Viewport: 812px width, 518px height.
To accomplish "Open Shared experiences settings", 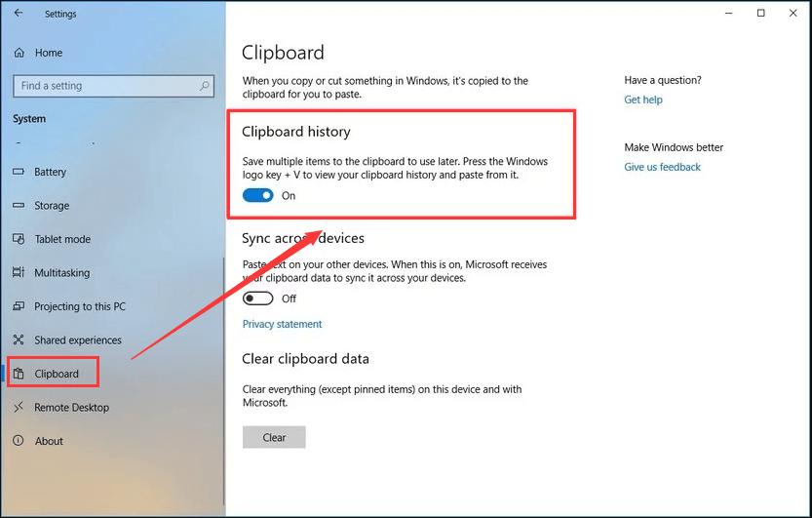I will pos(78,339).
